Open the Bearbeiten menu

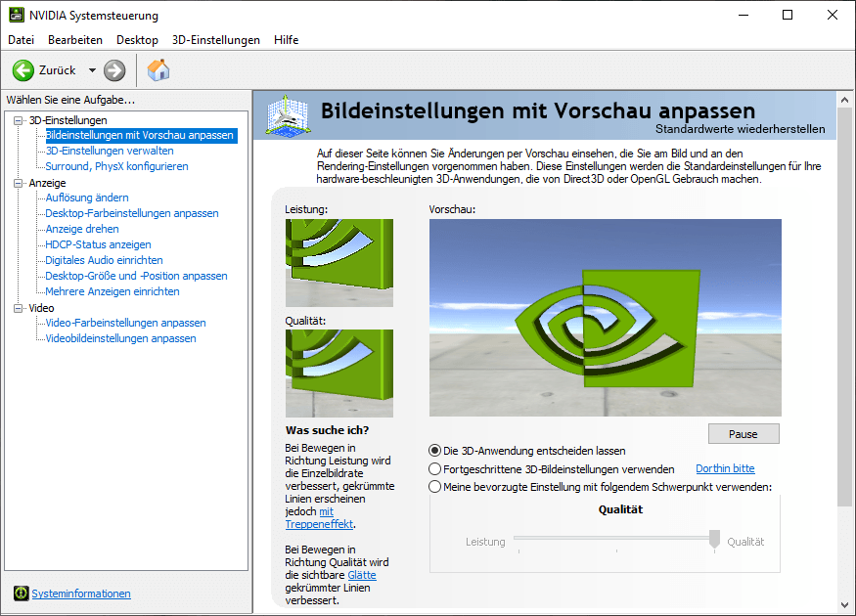click(x=74, y=40)
